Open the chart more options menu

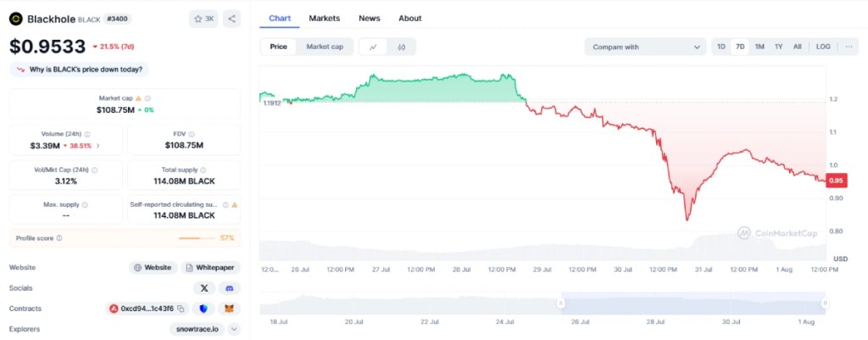[849, 47]
